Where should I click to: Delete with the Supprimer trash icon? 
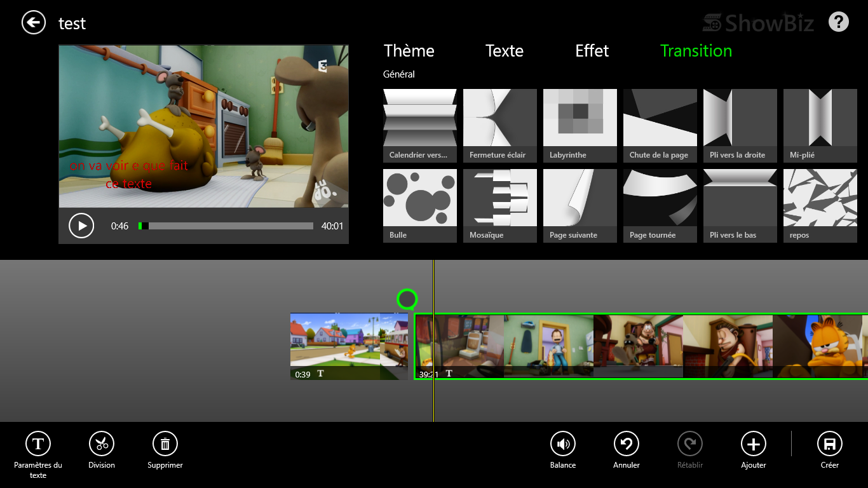[x=165, y=444]
